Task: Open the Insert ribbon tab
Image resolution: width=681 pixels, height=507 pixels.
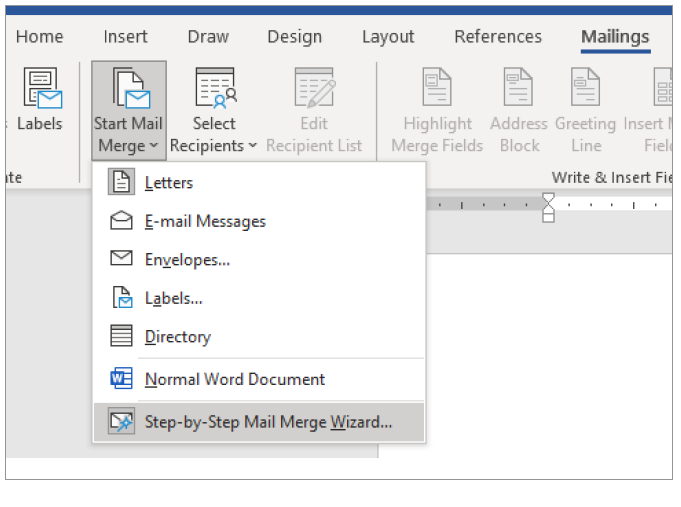Action: pyautogui.click(x=125, y=37)
